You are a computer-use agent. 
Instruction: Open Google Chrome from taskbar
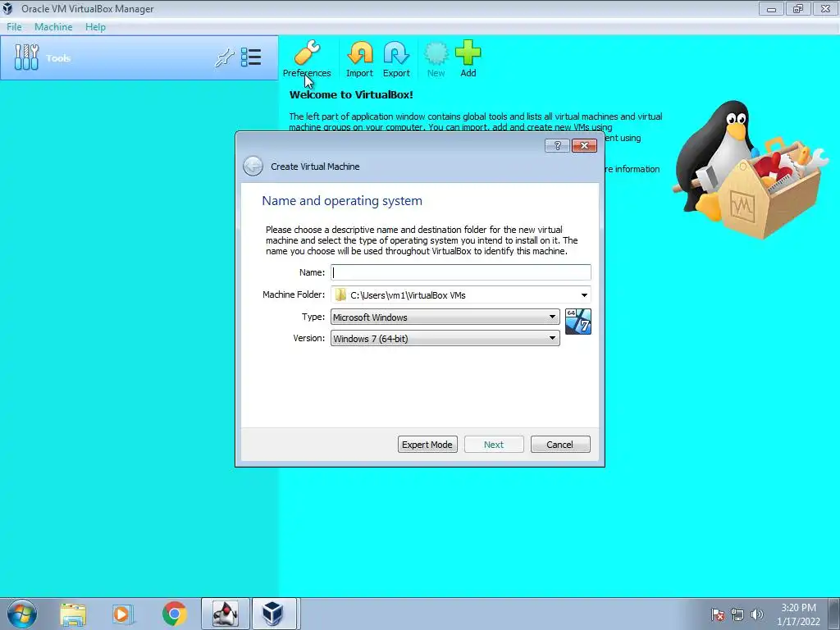175,614
